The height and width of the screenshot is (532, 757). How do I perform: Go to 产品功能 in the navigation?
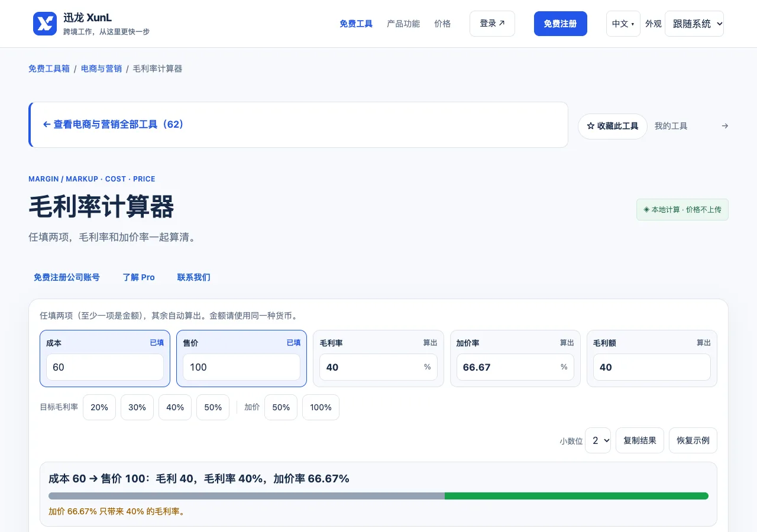point(403,24)
